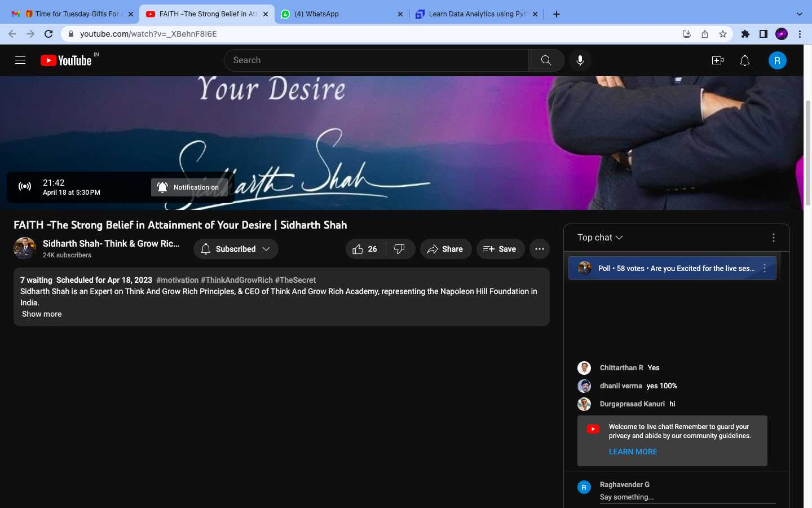Bookmark this page with star icon
The width and height of the screenshot is (812, 508).
pyautogui.click(x=722, y=34)
